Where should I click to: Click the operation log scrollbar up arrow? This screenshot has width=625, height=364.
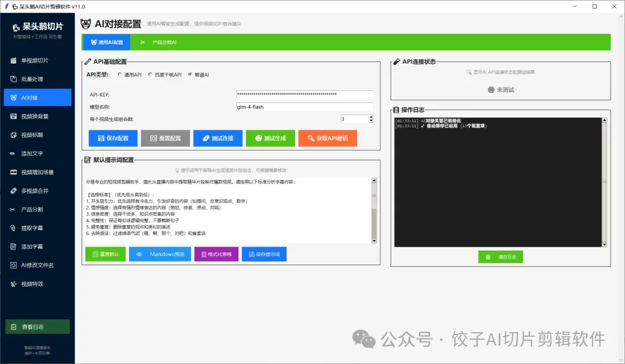pos(604,120)
